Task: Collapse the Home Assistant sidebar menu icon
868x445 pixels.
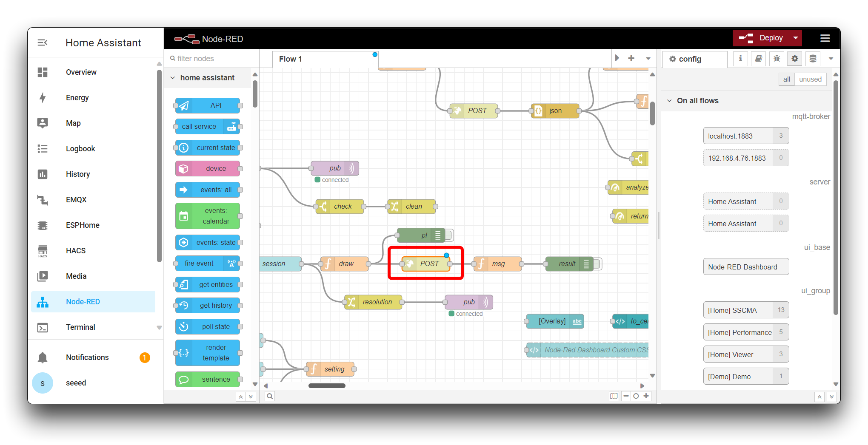Action: click(43, 43)
